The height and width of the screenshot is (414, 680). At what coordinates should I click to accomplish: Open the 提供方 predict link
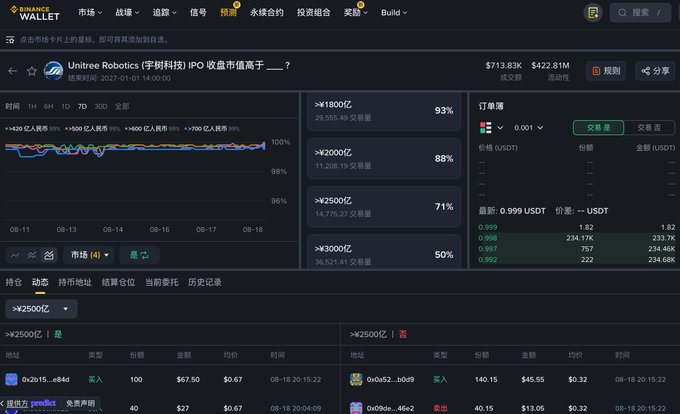[31, 403]
